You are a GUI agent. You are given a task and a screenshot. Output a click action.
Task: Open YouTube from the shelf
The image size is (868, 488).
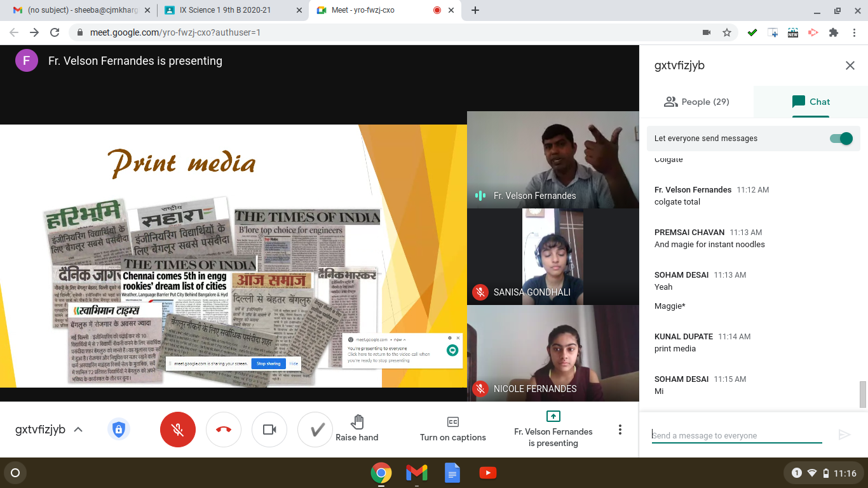(487, 473)
